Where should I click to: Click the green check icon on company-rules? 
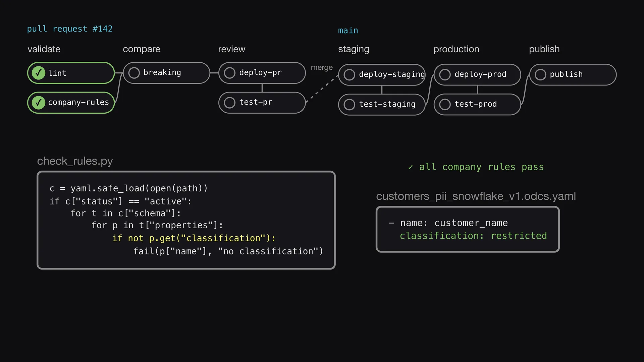[39, 103]
